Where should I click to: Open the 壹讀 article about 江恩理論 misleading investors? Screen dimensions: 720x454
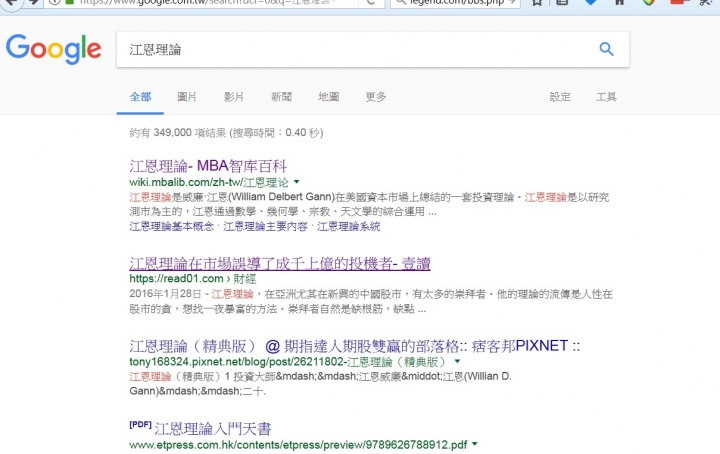point(280,263)
